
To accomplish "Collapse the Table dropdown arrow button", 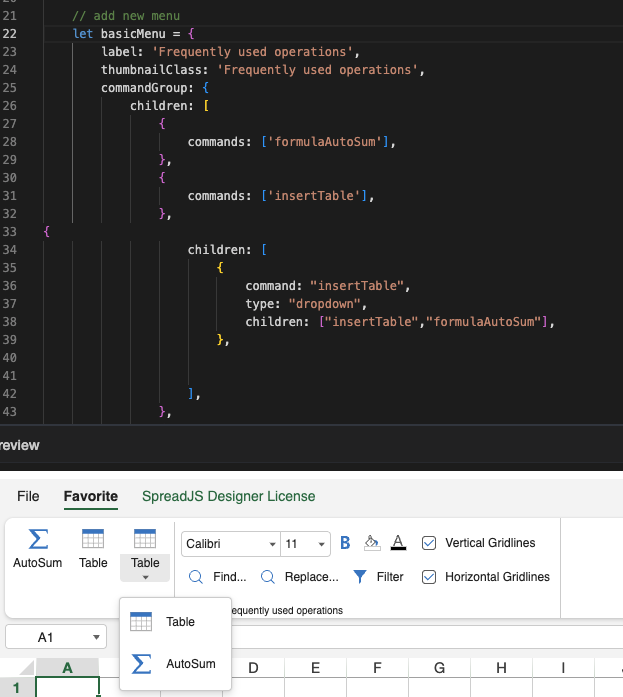I will 145,577.
